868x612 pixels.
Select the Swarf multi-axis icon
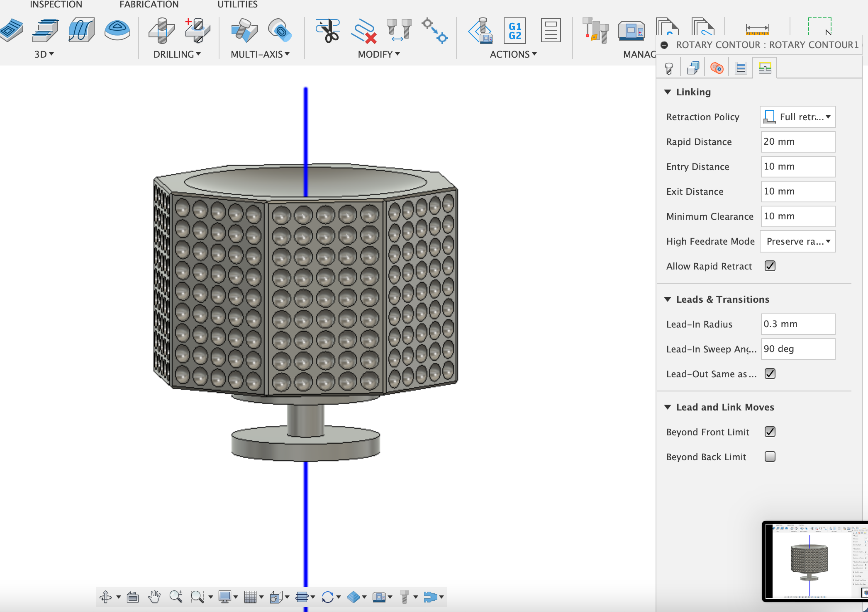[244, 30]
